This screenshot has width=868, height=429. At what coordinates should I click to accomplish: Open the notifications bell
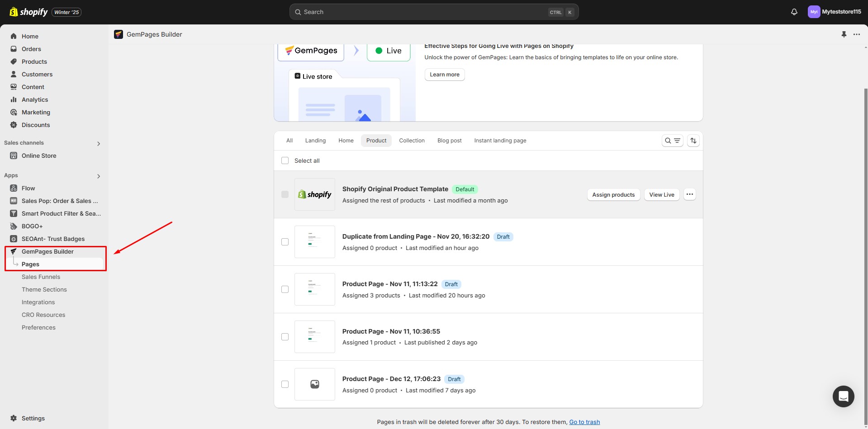[794, 12]
